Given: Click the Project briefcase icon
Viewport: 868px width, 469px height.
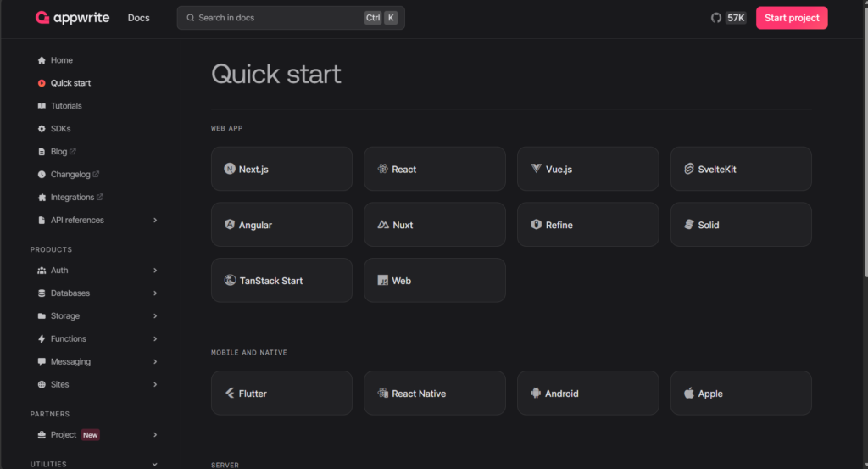Looking at the screenshot, I should coord(42,435).
